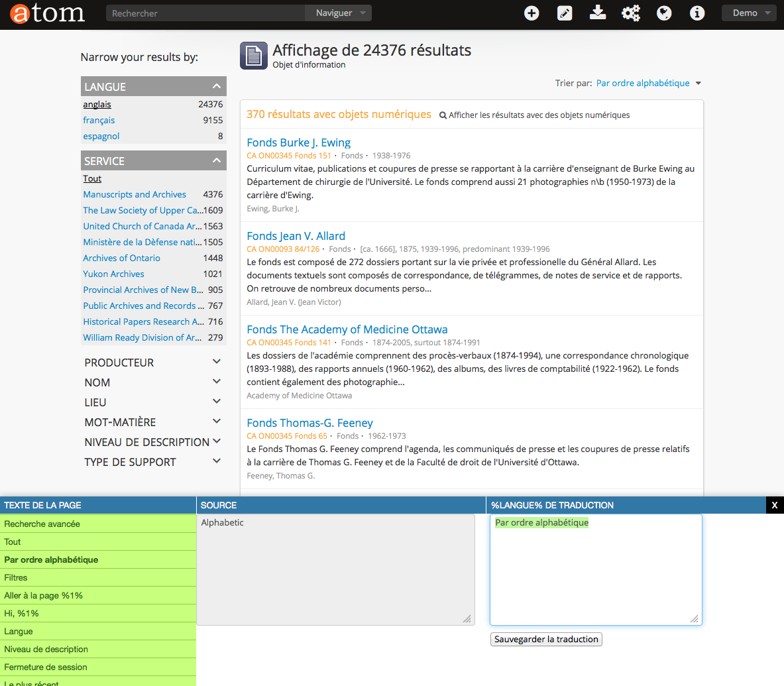Filter results by 'français' language
The height and width of the screenshot is (686, 784).
pyautogui.click(x=99, y=121)
